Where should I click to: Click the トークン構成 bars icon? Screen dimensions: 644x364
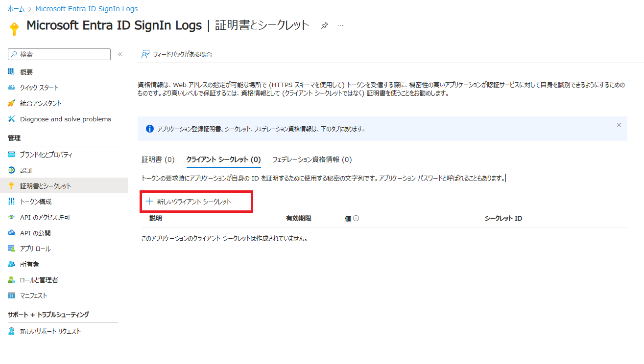11,202
